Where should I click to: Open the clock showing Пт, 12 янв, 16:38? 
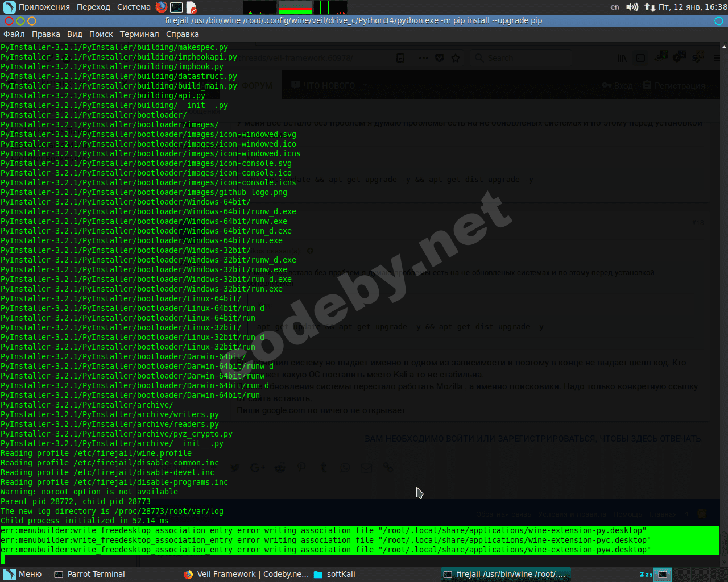693,7
